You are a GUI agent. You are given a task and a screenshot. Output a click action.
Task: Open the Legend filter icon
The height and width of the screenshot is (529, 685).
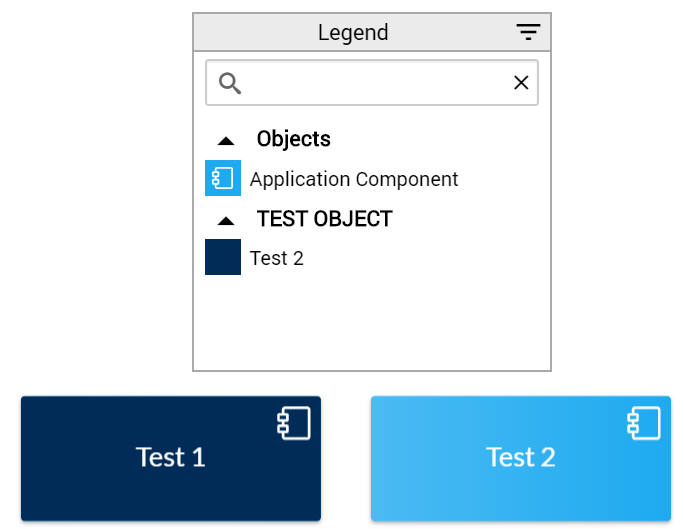click(x=528, y=32)
